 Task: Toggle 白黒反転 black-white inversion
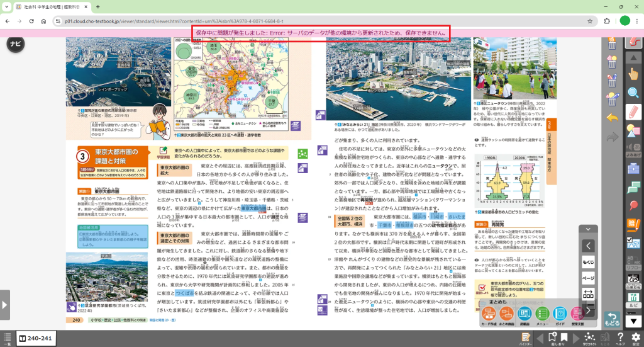coord(633,281)
